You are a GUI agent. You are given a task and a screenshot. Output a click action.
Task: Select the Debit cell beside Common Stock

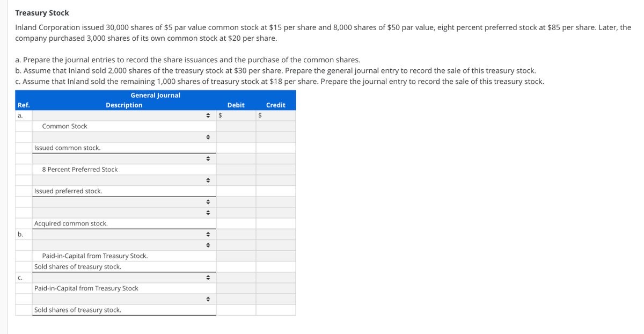(236, 126)
